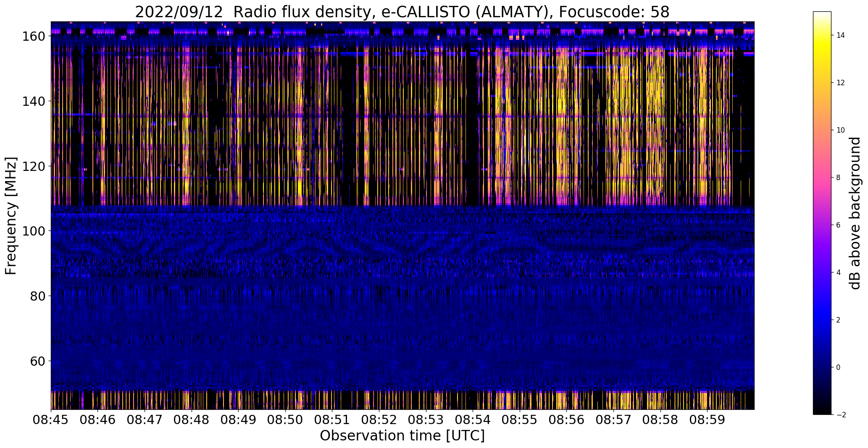Click the 08:50 time tick label
868x448 pixels.
click(x=286, y=419)
